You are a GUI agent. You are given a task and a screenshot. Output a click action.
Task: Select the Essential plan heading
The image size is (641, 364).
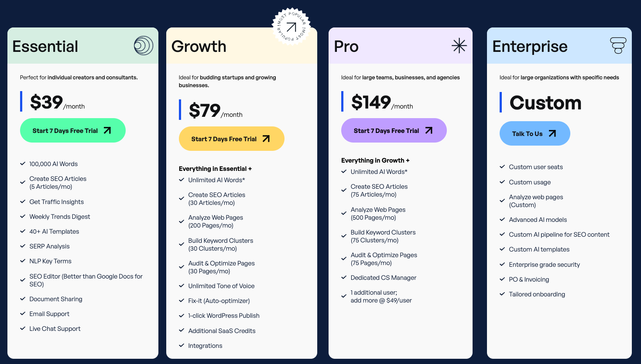pos(45,47)
